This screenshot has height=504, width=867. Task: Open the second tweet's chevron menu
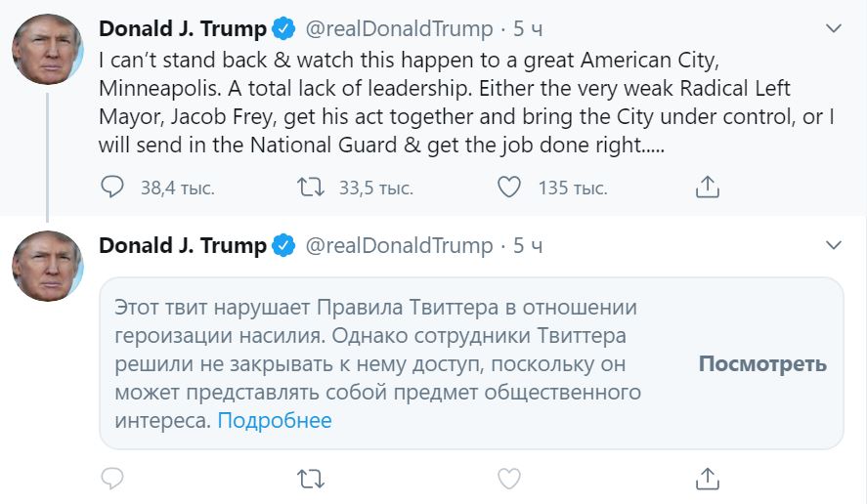tap(833, 244)
